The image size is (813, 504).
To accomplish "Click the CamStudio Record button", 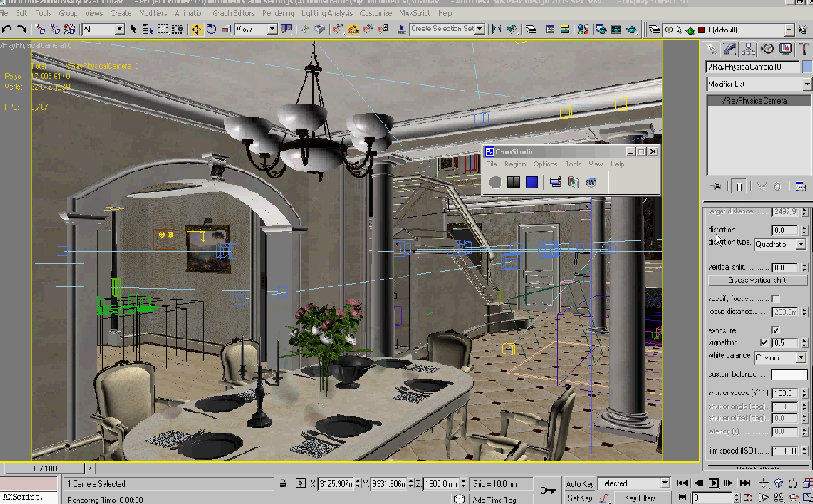I will [495, 182].
